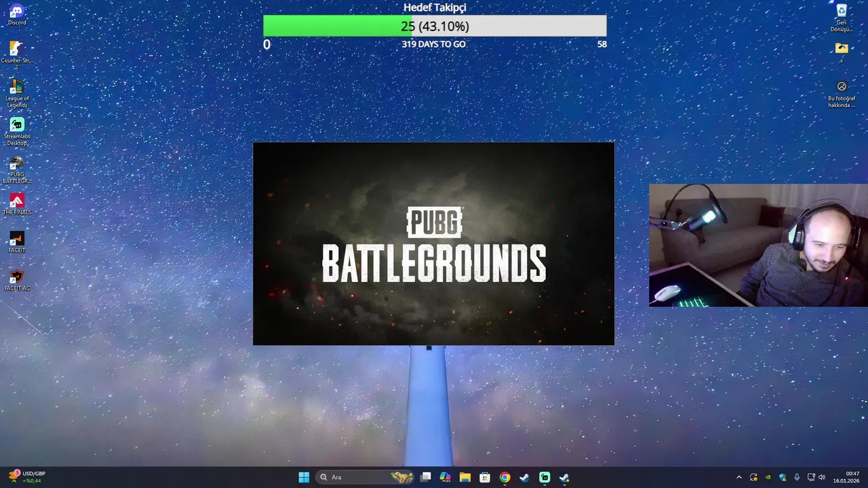
Task: Open Streamlabs from the taskbar
Action: point(545,477)
